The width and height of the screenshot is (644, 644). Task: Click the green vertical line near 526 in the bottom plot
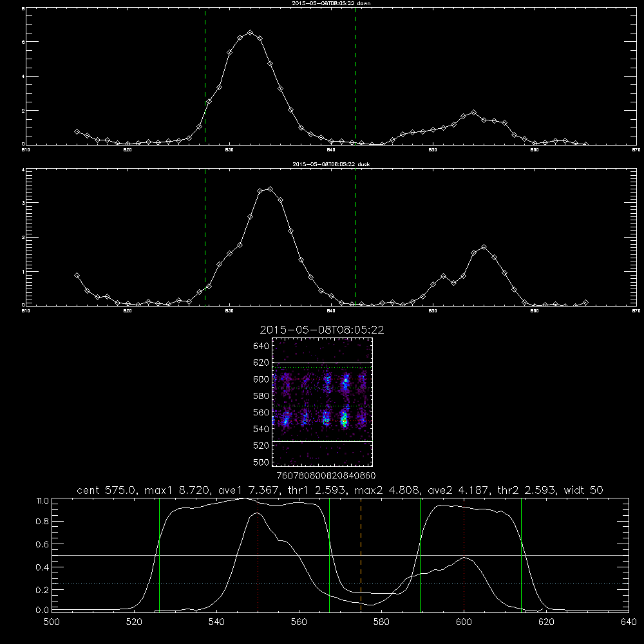pyautogui.click(x=159, y=554)
